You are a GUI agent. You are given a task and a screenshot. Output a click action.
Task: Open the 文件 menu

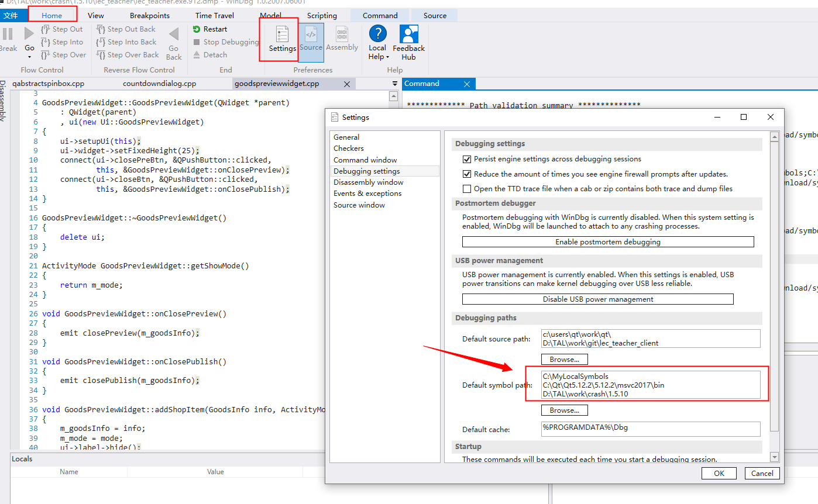tap(11, 15)
